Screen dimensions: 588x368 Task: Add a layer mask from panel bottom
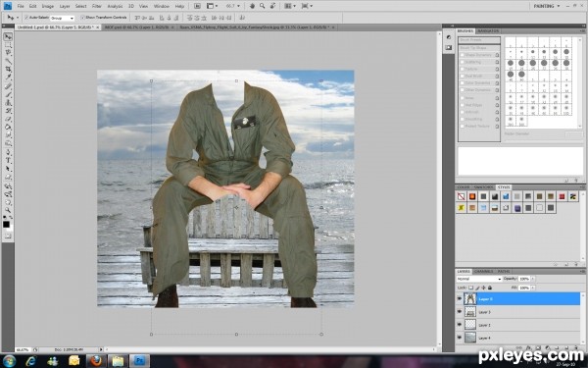point(538,348)
